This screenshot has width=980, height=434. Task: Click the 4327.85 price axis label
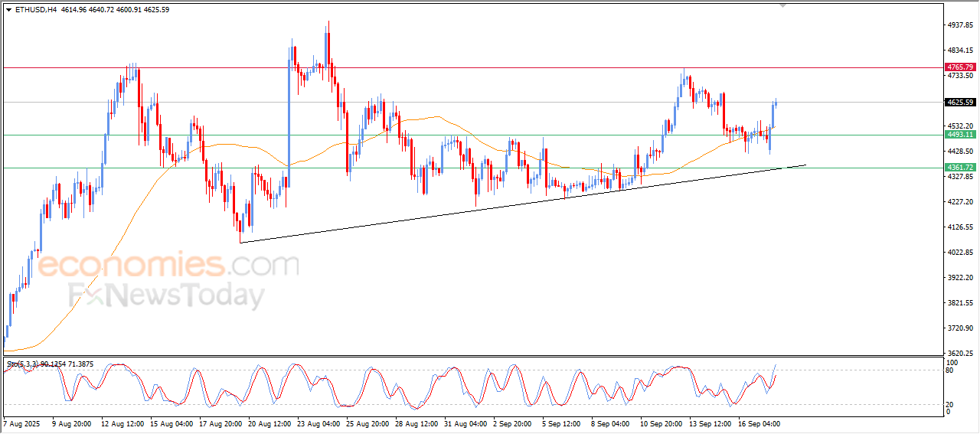pos(960,176)
